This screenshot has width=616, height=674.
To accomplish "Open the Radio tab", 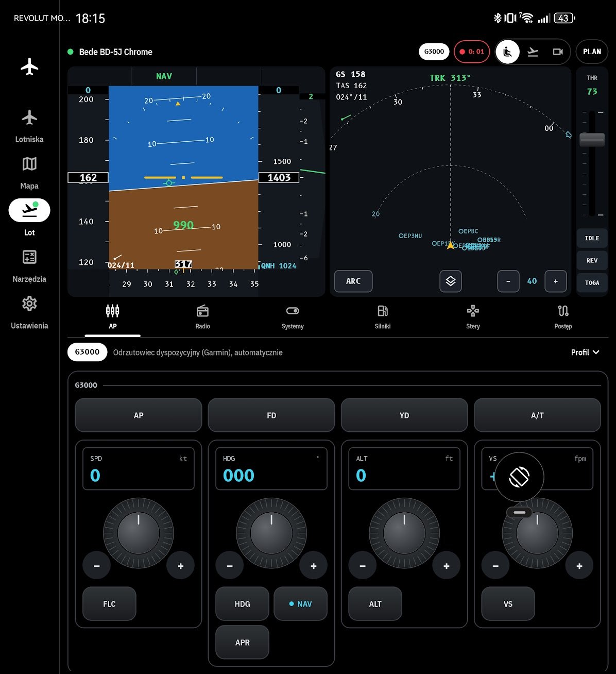I will (x=203, y=317).
